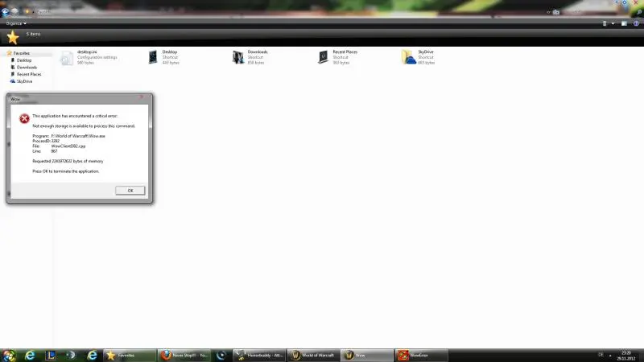Click the Explorer back navigation arrow
Screen dimensions: 644x362
[6, 13]
